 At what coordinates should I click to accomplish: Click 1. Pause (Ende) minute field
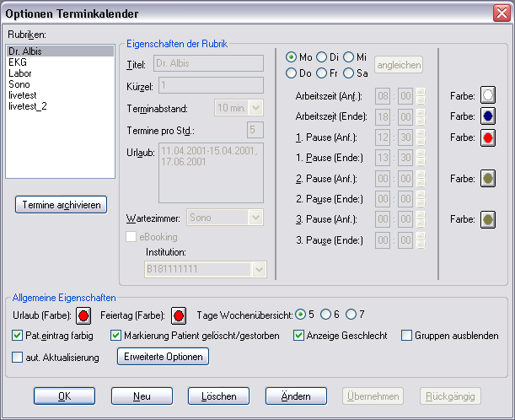pos(405,158)
